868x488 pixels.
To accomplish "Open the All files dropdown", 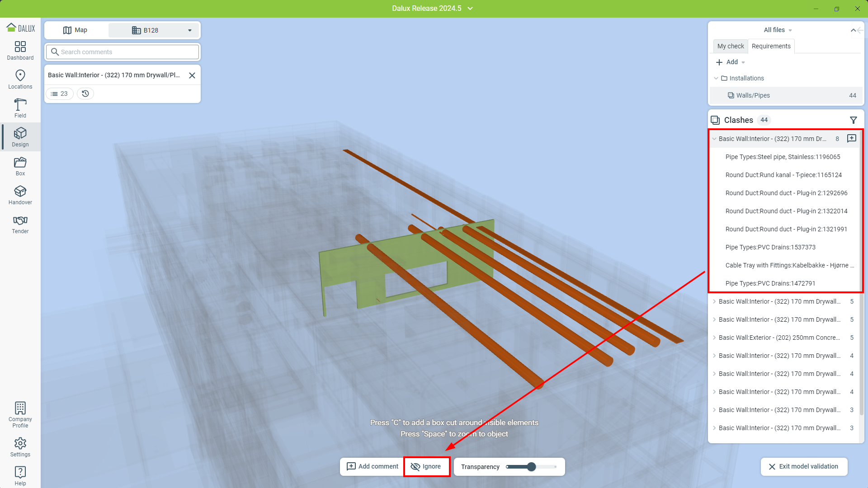I will pyautogui.click(x=778, y=30).
